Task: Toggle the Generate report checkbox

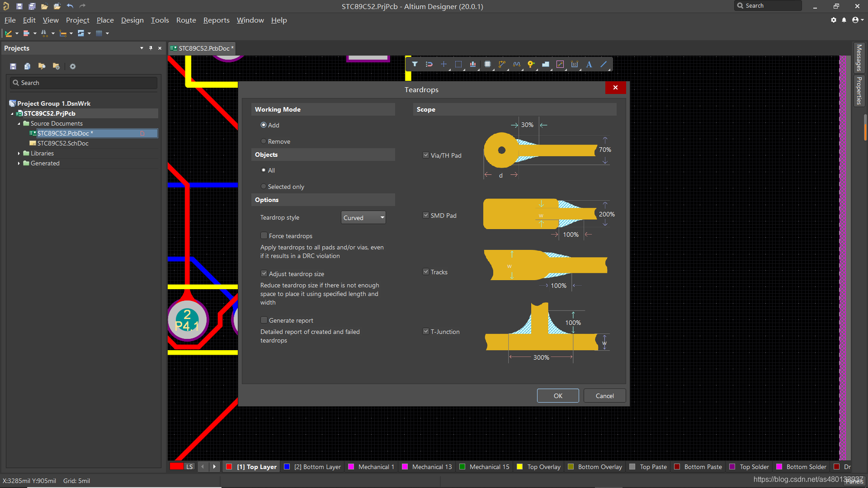Action: tap(264, 320)
